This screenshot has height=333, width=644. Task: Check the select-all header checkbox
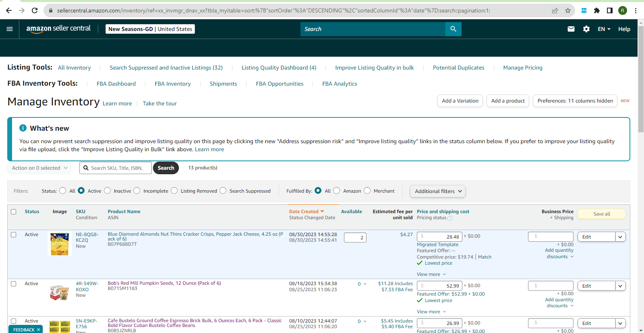(14, 212)
